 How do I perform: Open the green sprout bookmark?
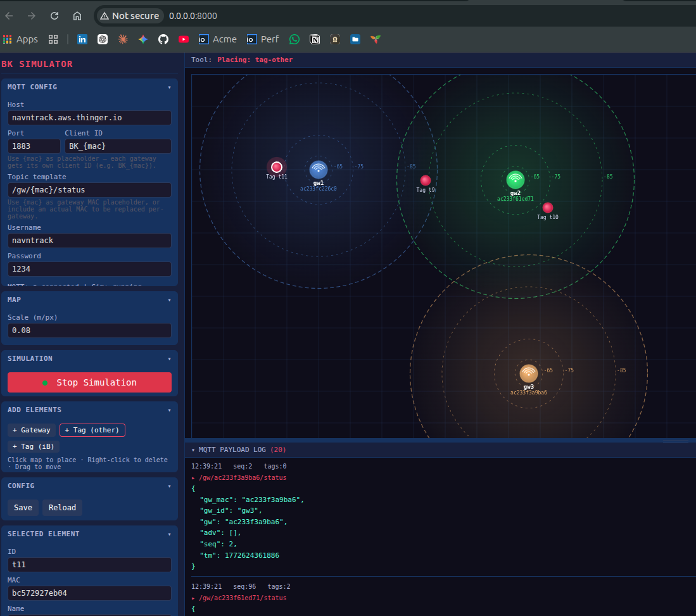coord(376,39)
